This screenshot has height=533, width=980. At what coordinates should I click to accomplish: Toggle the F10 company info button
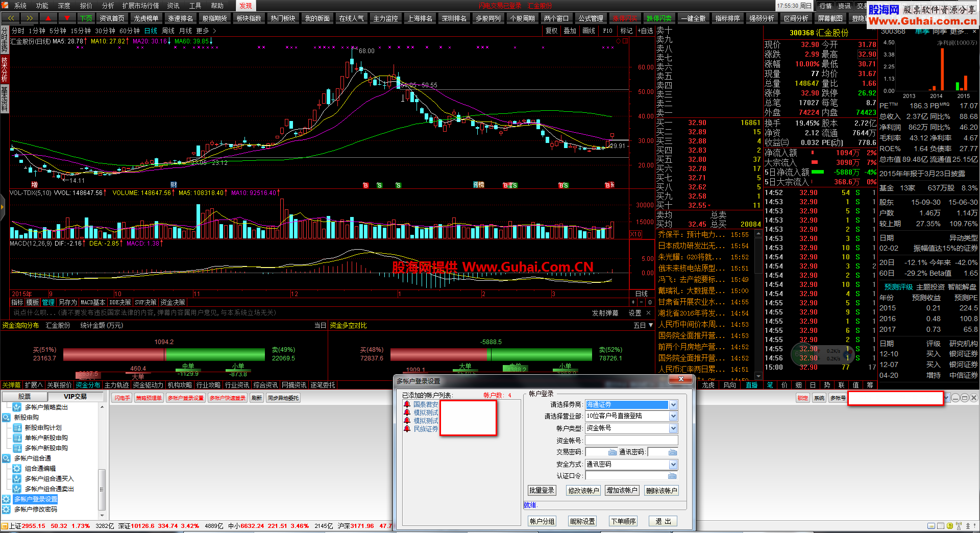coord(607,31)
